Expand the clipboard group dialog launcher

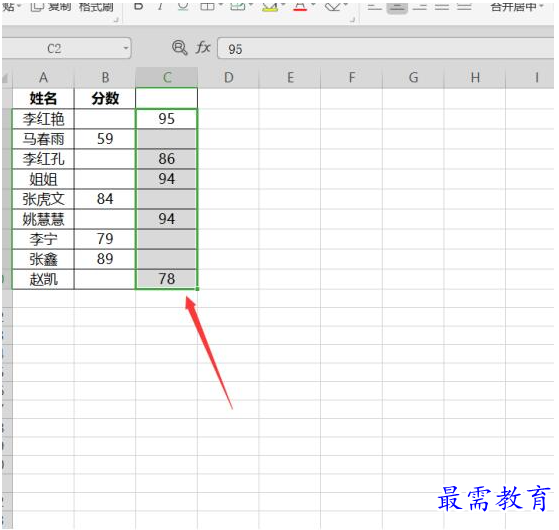coord(116,20)
